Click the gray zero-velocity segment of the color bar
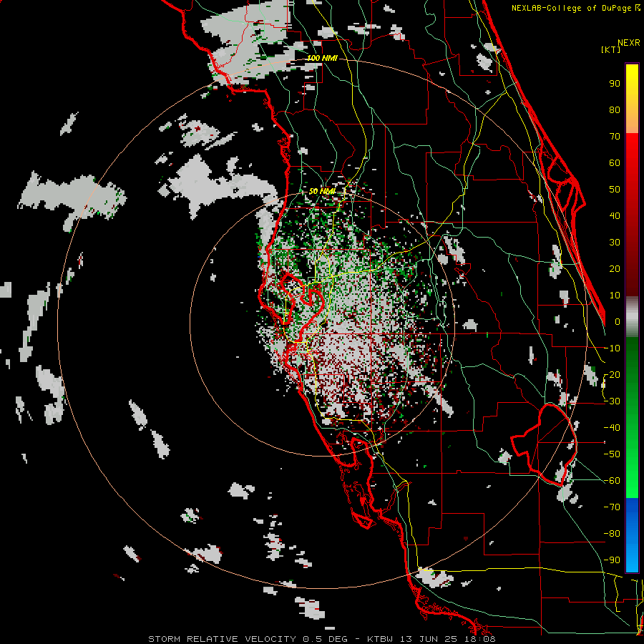Screen dimensions: 644x644 coord(632,317)
